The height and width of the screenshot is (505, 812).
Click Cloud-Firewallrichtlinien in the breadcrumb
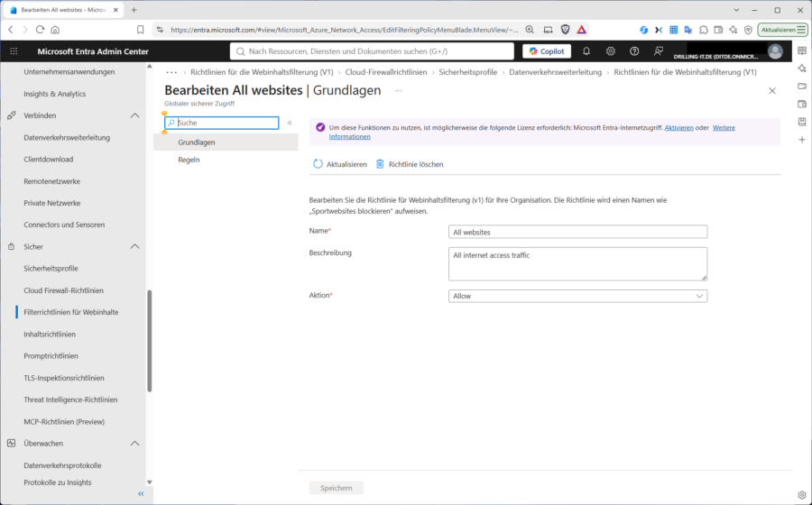click(386, 72)
